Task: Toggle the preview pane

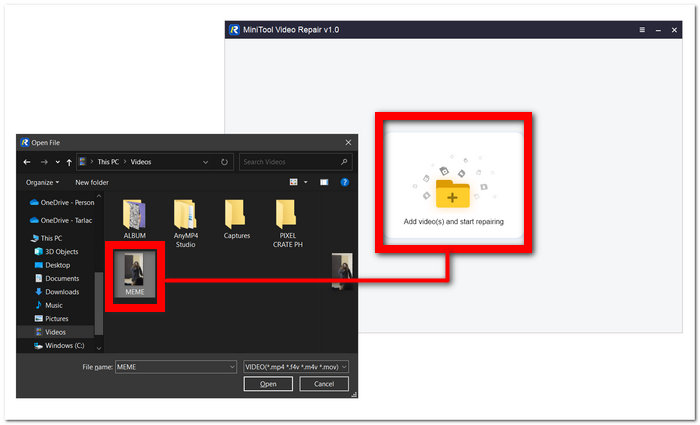Action: point(324,182)
